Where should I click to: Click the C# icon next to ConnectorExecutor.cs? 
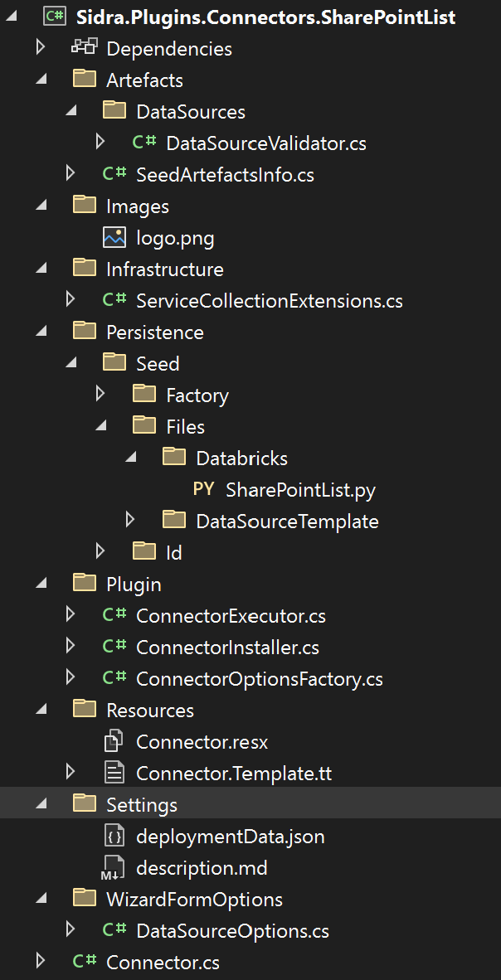(114, 615)
